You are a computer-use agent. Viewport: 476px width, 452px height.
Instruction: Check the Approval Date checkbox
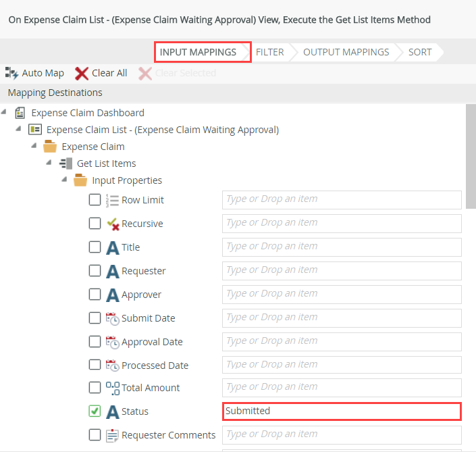pyautogui.click(x=95, y=341)
